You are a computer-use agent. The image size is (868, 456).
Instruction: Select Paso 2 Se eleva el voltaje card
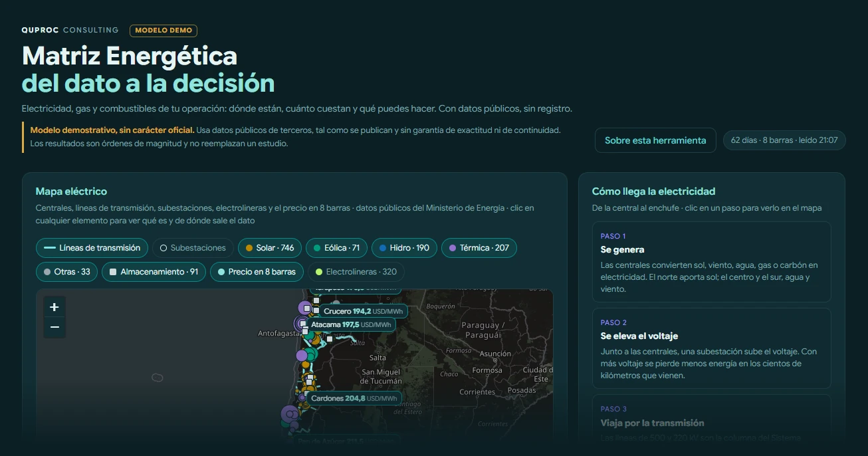pos(712,348)
